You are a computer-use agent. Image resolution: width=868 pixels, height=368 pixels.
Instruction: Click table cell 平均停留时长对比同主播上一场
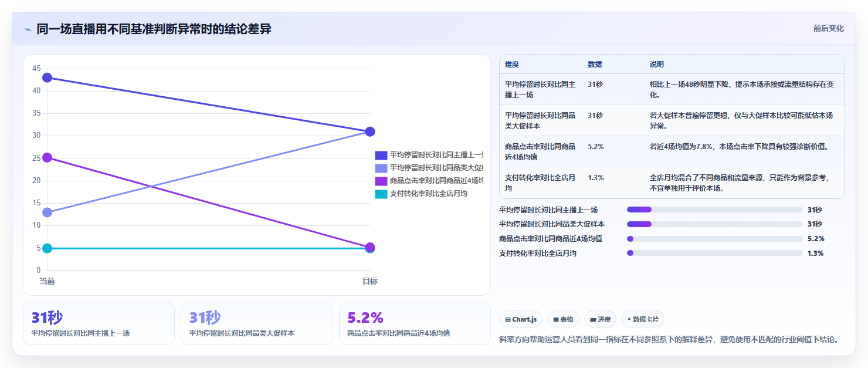pos(540,89)
